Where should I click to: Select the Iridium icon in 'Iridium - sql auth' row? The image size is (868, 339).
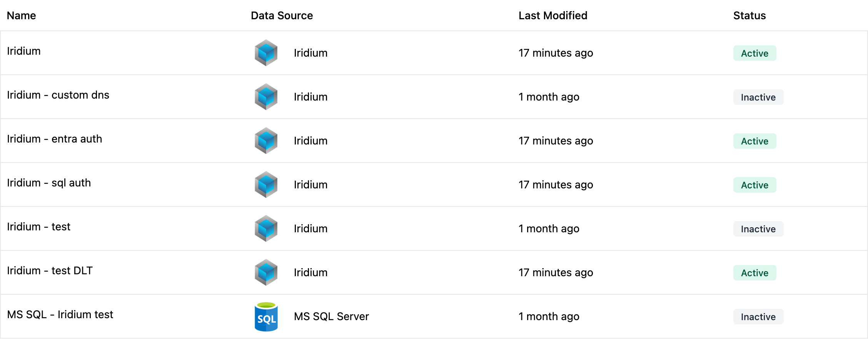tap(265, 185)
